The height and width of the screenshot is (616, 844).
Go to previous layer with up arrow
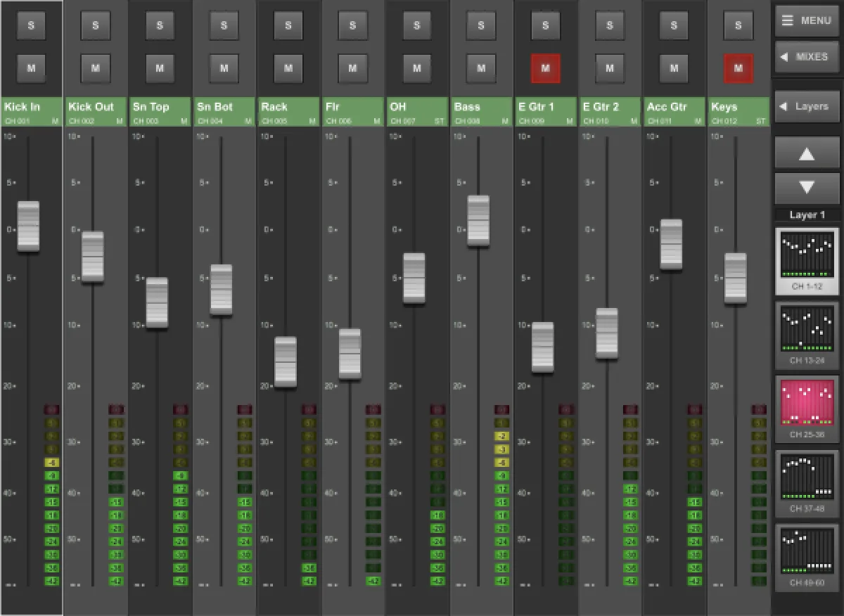click(807, 153)
